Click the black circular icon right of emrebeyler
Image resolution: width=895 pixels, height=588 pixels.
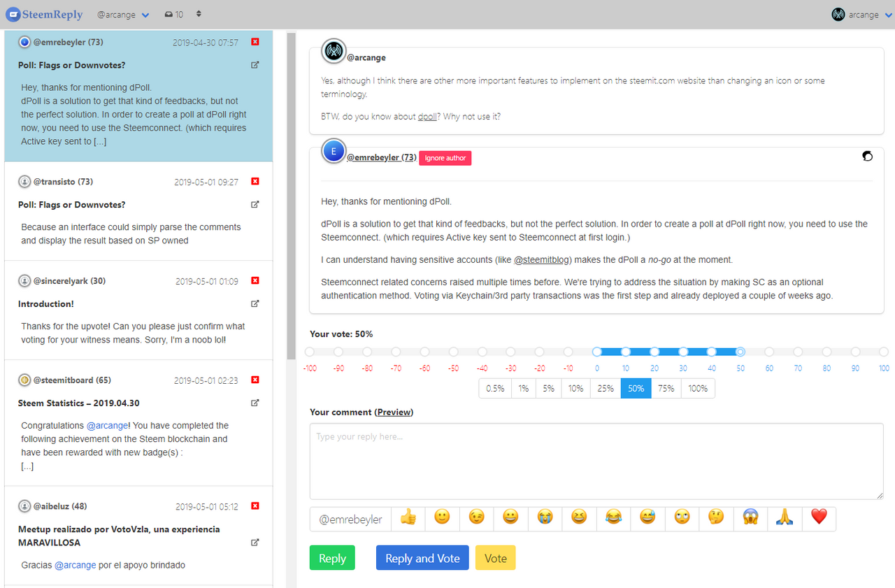tap(867, 156)
